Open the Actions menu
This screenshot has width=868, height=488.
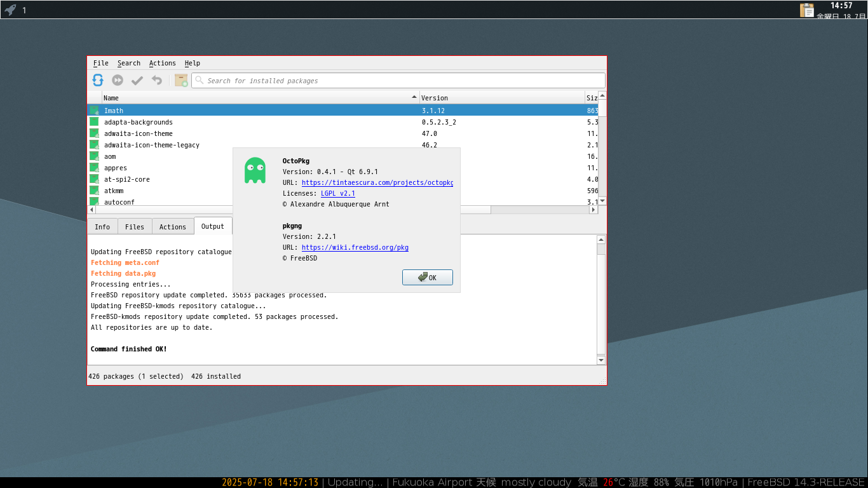pyautogui.click(x=162, y=63)
